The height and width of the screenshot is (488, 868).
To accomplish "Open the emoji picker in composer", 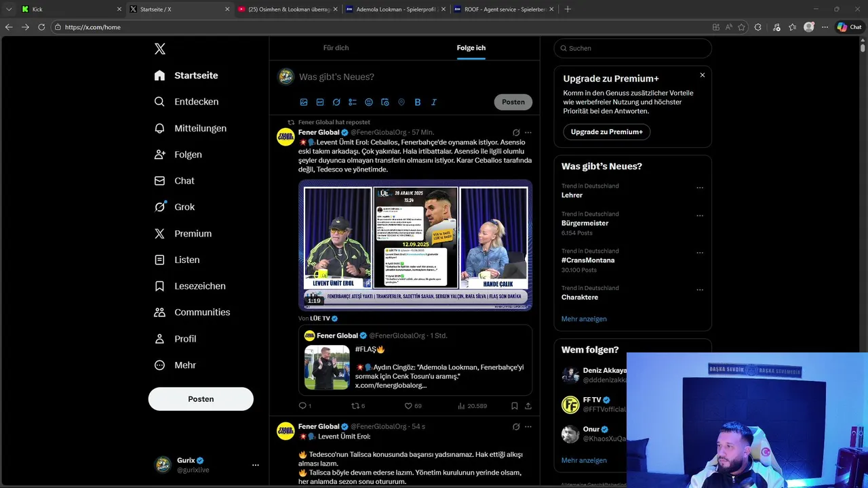I will (369, 102).
